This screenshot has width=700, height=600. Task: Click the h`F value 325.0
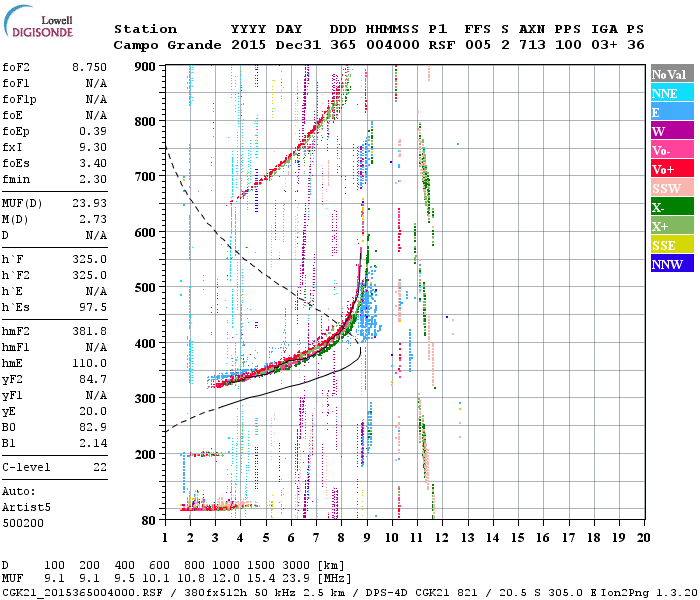(89, 259)
